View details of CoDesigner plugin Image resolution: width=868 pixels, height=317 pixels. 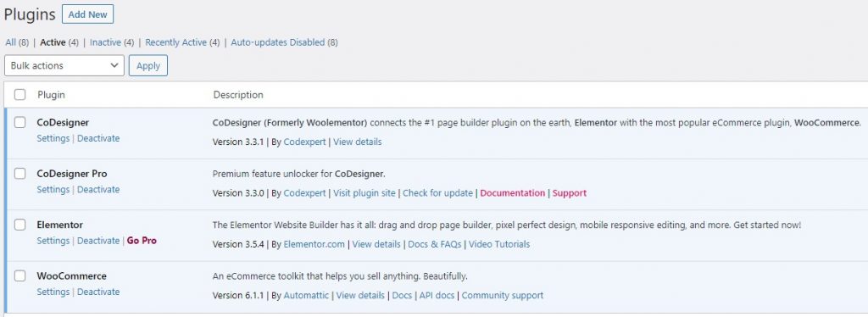(358, 142)
